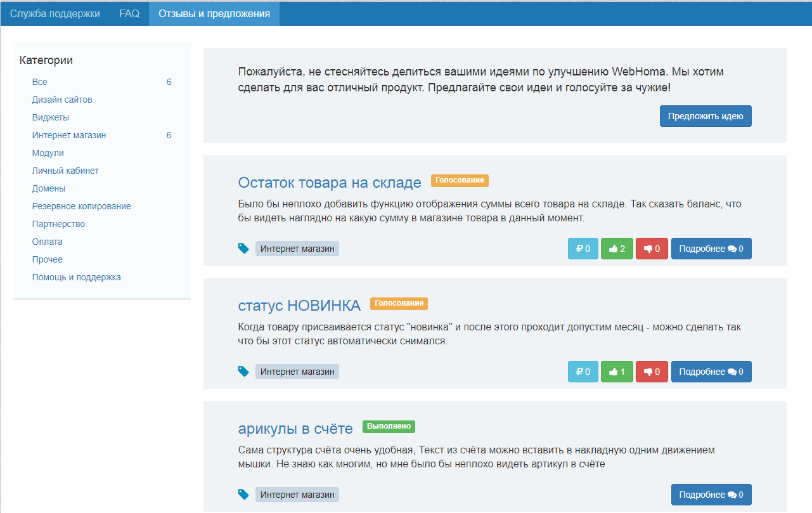Image resolution: width=812 pixels, height=513 pixels.
Task: Select the Виджеты category
Action: [x=51, y=117]
